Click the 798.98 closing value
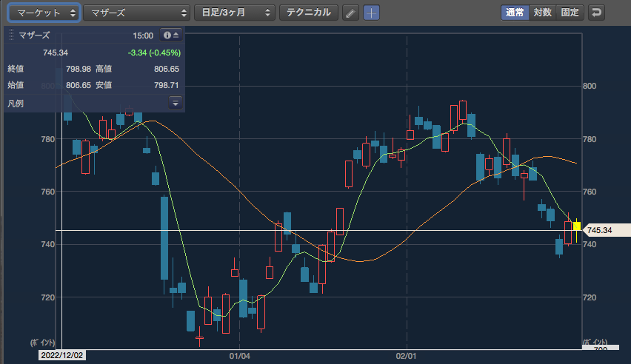Viewport: 631px width, 364px height. point(79,69)
